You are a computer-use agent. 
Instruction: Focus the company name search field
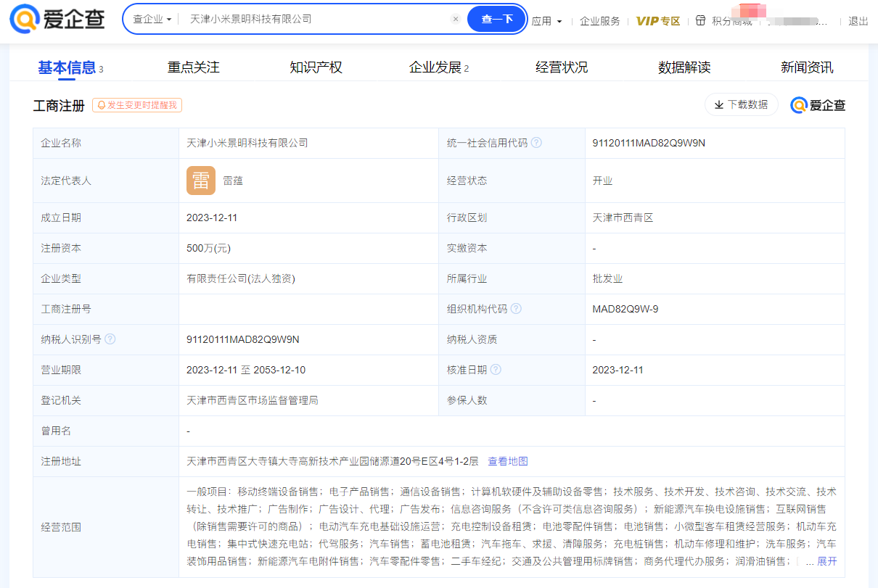pyautogui.click(x=316, y=19)
